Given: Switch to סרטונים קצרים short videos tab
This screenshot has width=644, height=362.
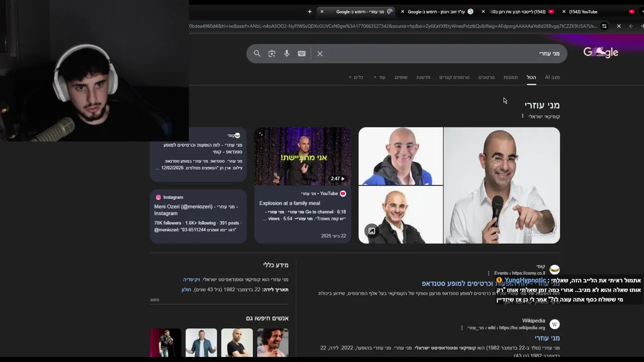Looking at the screenshot, I should (454, 77).
